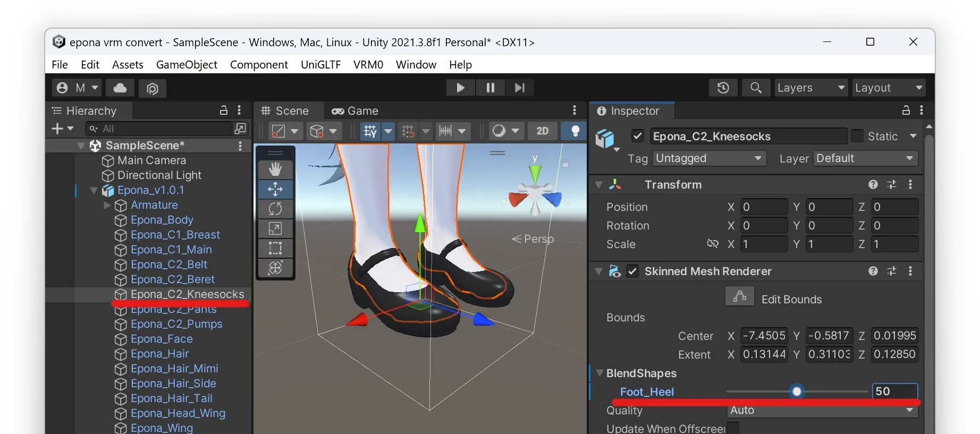Select Epona_C2_Pumps in the Hierarchy
The image size is (980, 434).
(x=176, y=324)
